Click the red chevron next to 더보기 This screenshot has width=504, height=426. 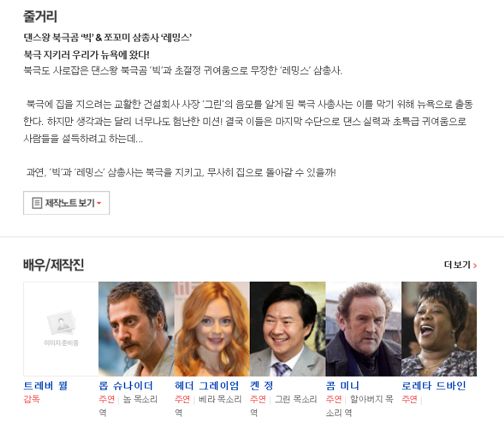[475, 265]
